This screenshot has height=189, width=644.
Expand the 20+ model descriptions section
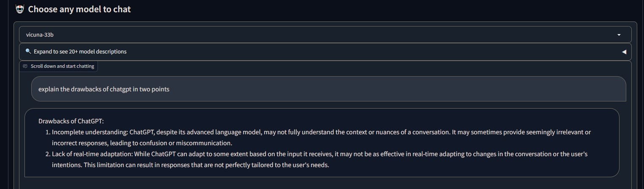point(80,51)
